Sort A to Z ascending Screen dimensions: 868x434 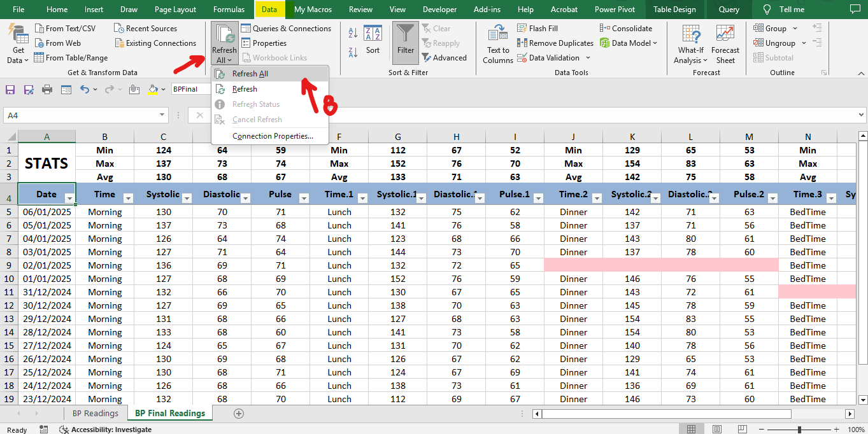point(353,32)
